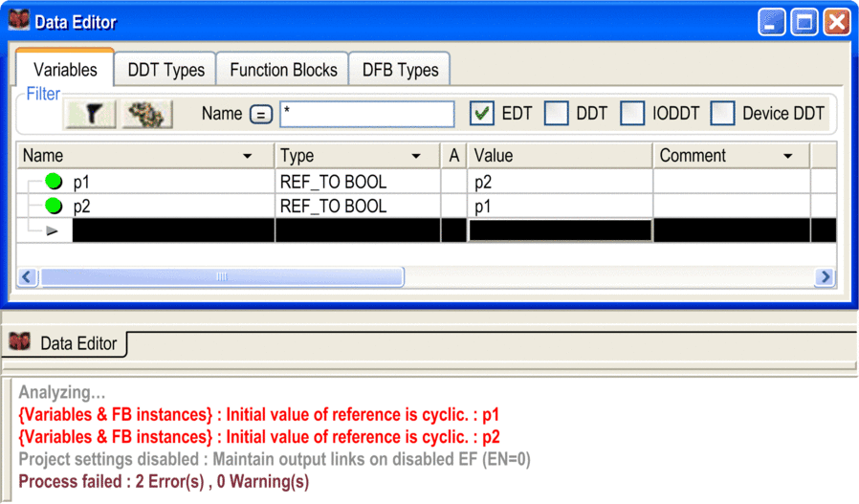
Task: Open the Name column dropdown arrow
Action: tap(248, 156)
